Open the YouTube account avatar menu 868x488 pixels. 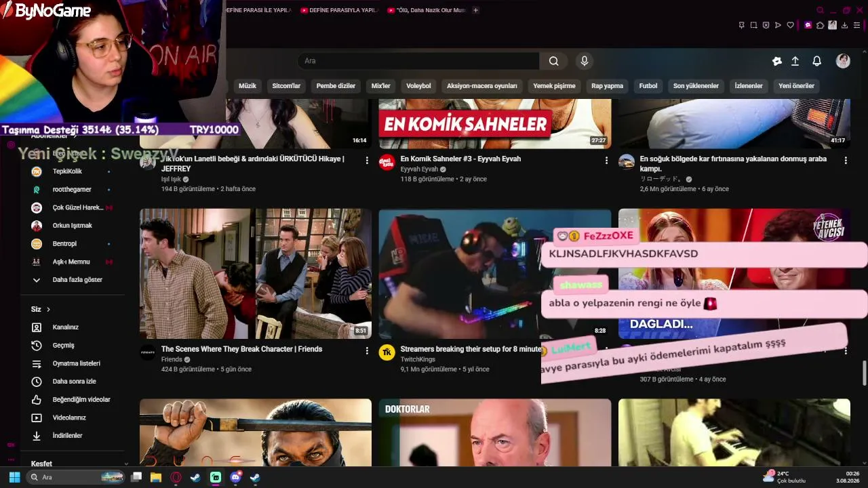[x=843, y=61]
